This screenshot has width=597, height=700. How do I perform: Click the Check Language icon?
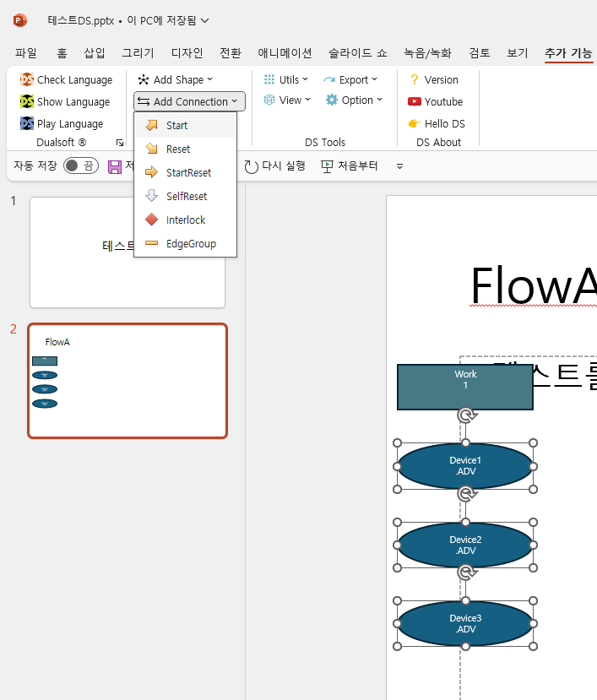[x=27, y=80]
